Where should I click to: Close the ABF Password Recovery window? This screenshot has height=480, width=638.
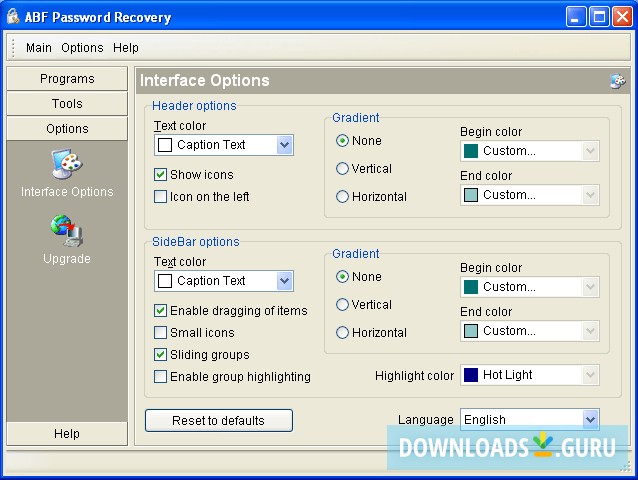(623, 17)
